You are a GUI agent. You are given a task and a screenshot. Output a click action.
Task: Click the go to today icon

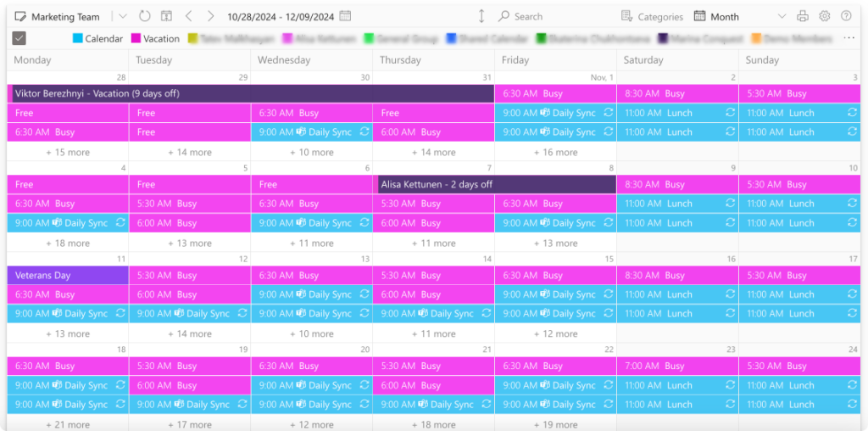coord(167,16)
